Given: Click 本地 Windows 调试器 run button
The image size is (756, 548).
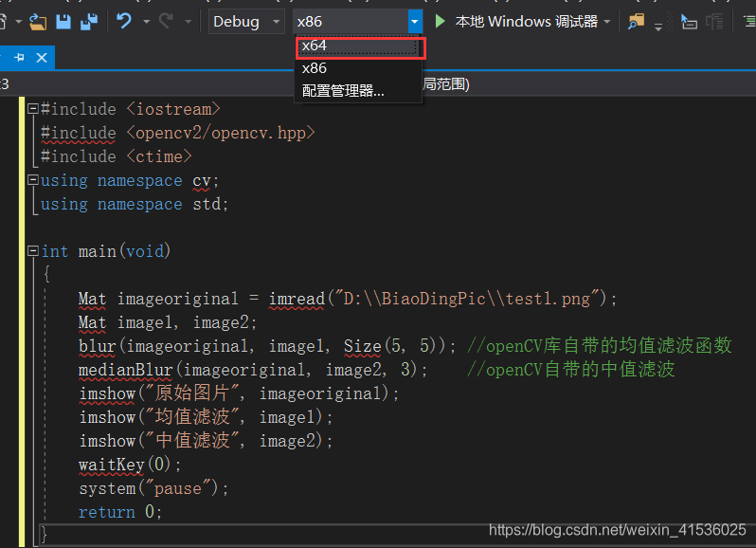Looking at the screenshot, I should point(527,22).
